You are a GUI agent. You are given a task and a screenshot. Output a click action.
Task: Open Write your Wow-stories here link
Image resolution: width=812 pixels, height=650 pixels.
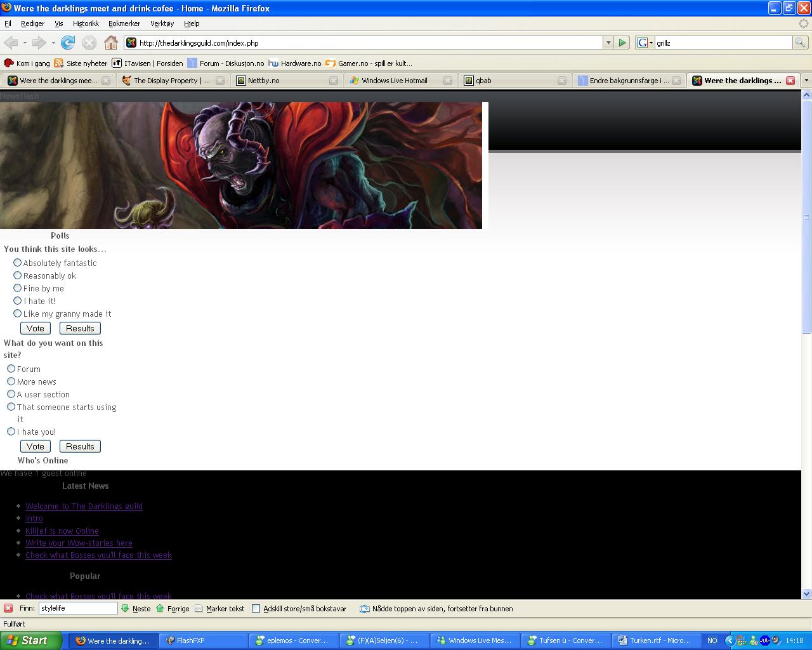[79, 543]
